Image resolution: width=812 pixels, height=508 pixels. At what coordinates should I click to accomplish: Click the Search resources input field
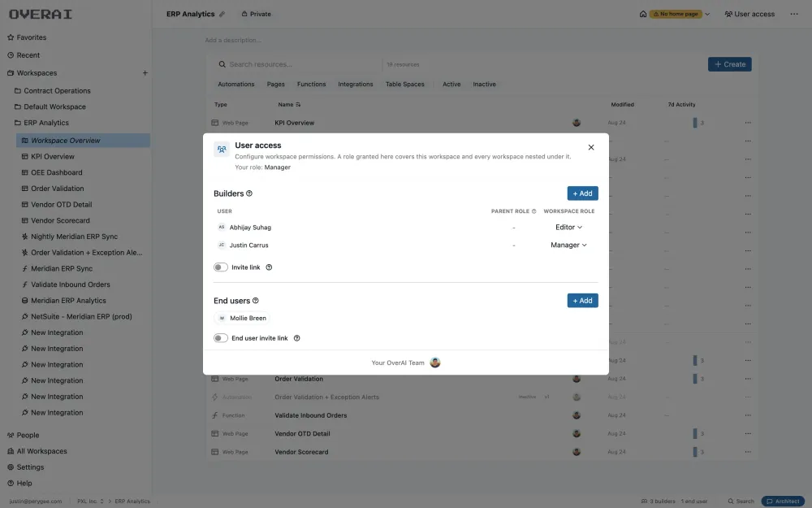click(x=298, y=64)
